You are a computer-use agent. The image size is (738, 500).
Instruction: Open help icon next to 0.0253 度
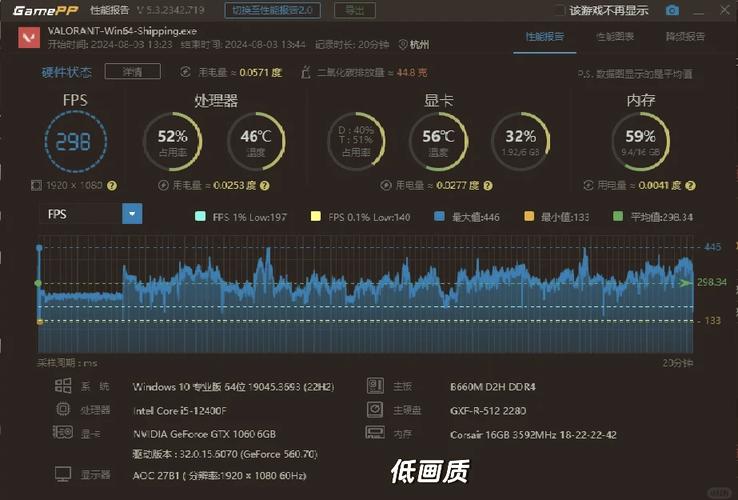click(x=265, y=185)
